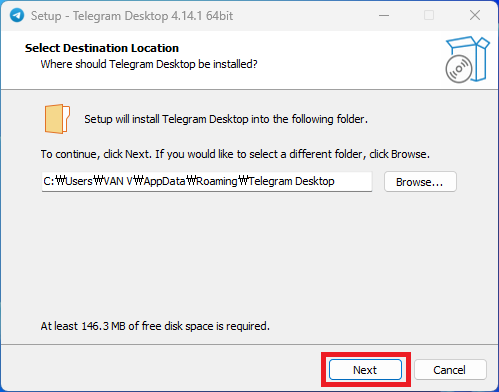Click the 'Select Destination Location' heading
This screenshot has width=499, height=392.
tap(102, 48)
